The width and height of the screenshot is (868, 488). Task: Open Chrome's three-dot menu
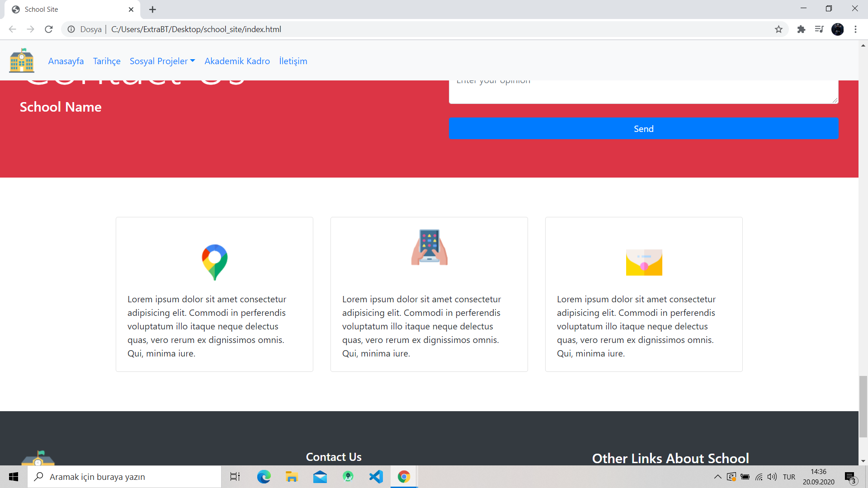(855, 29)
